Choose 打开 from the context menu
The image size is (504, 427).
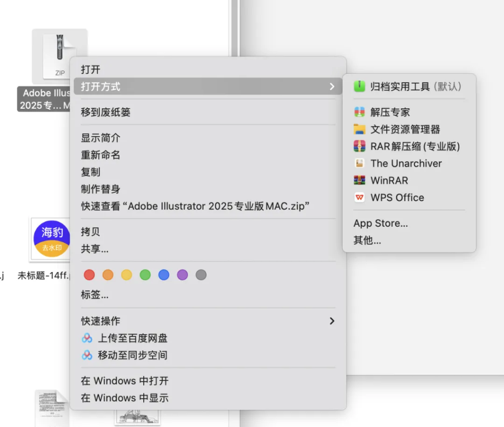coord(208,69)
